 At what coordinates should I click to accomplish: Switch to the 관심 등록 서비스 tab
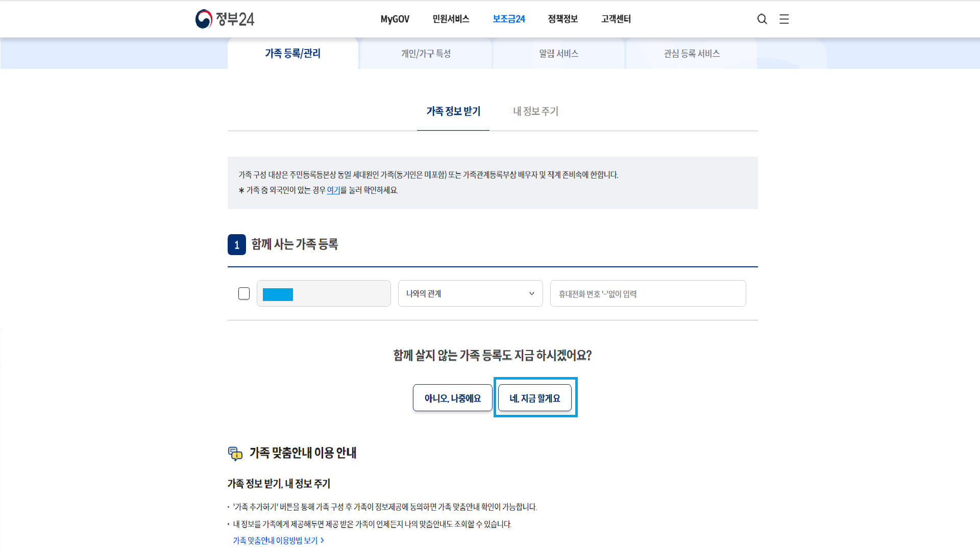(x=691, y=53)
